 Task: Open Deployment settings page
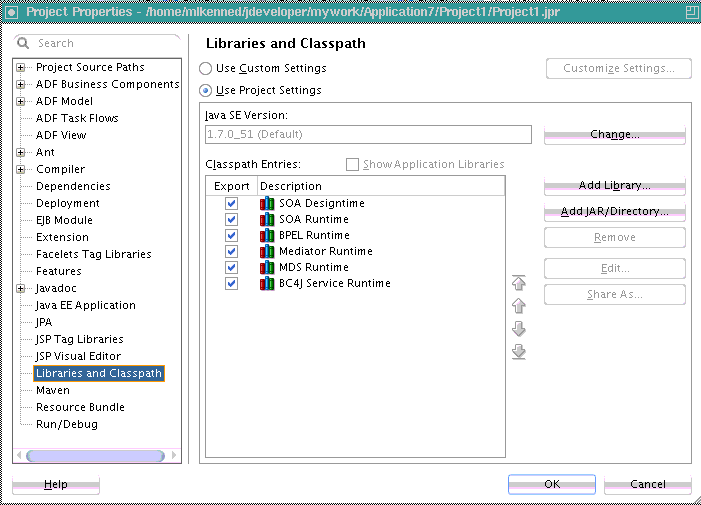point(68,203)
